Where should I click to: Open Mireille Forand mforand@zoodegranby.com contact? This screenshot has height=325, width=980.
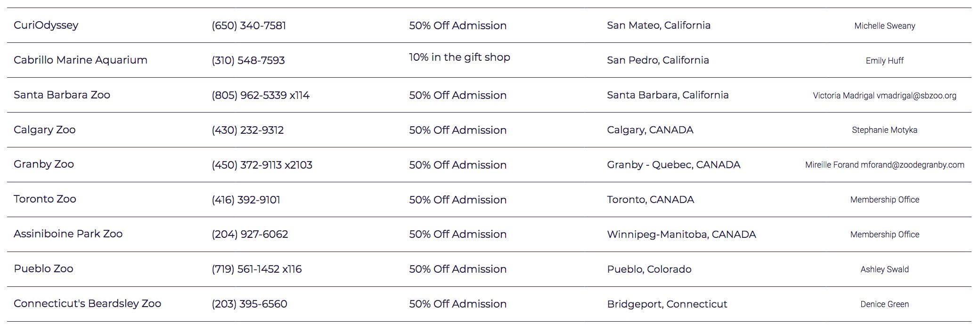click(884, 165)
